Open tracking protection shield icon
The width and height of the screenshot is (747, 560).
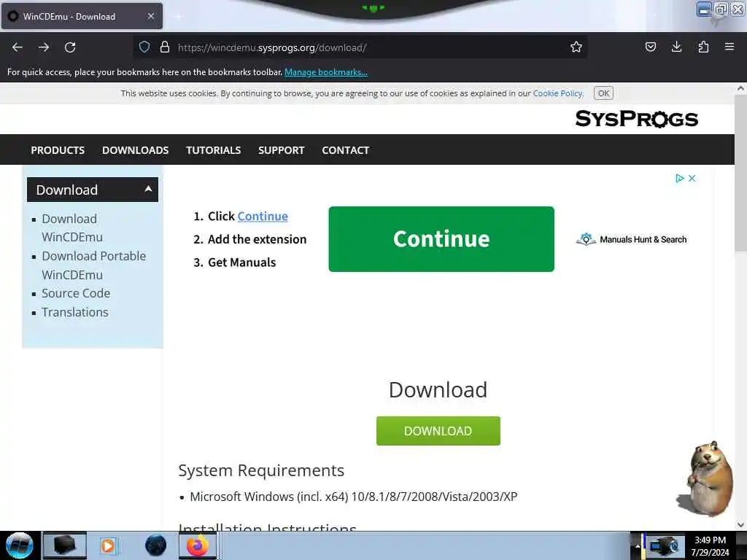(144, 47)
